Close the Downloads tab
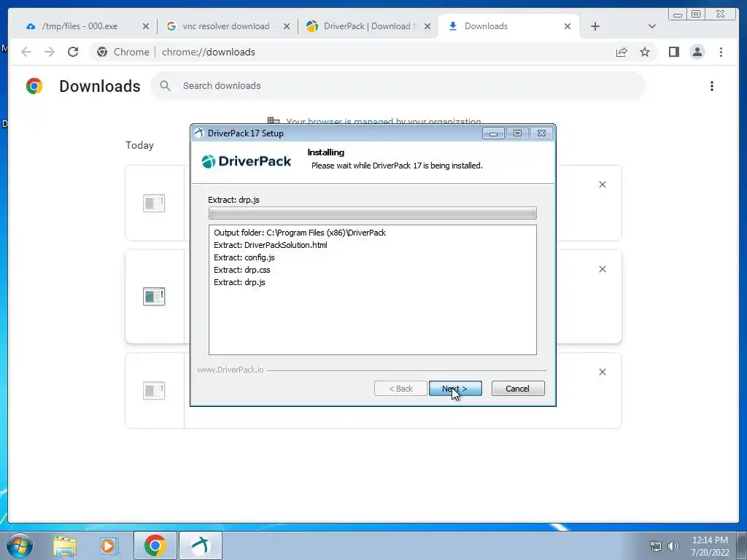Image resolution: width=747 pixels, height=560 pixels. pos(568,26)
